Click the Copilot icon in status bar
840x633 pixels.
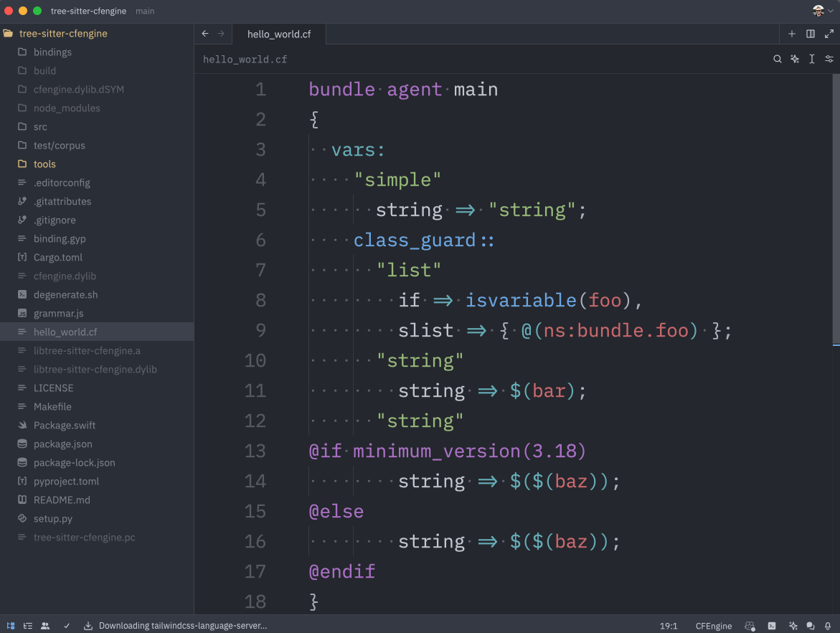750,626
